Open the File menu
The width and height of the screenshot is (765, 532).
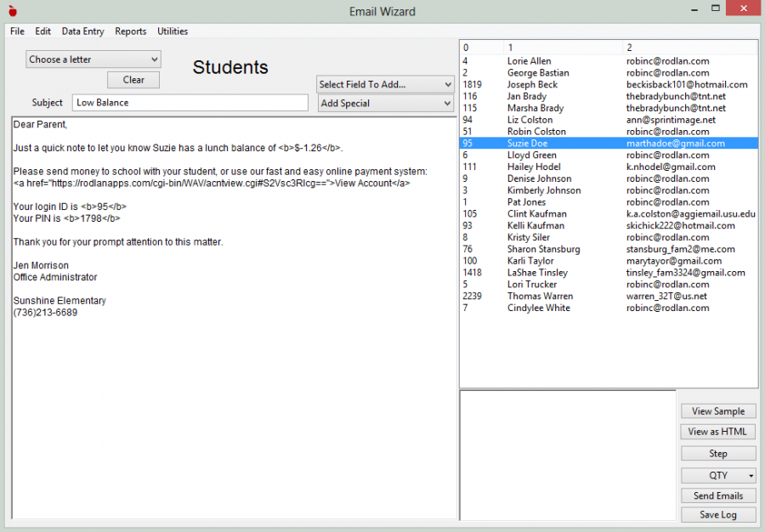point(17,31)
